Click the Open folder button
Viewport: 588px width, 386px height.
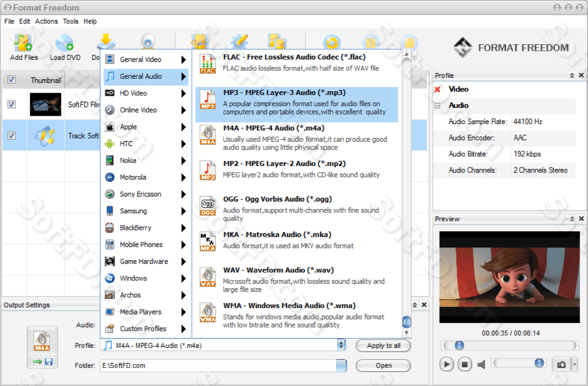pyautogui.click(x=383, y=366)
